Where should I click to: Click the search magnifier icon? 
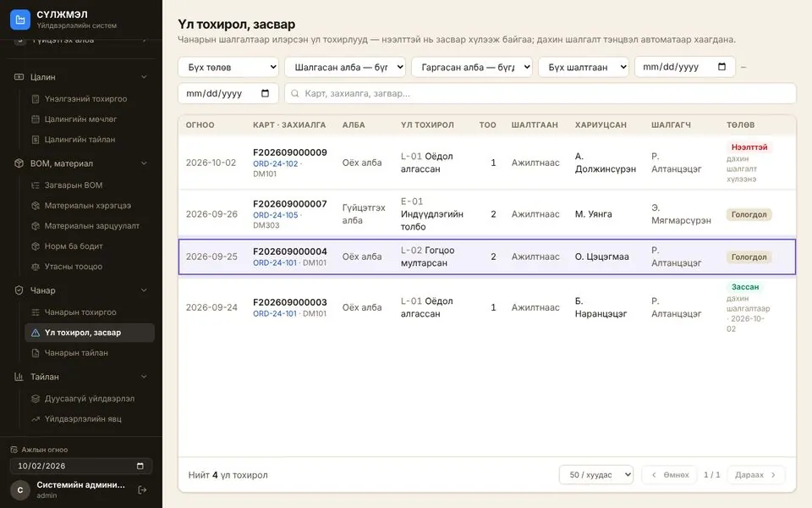(295, 93)
